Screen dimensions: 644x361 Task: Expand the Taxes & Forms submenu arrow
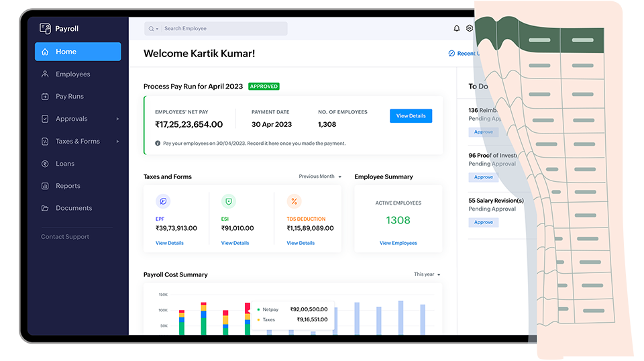point(117,142)
